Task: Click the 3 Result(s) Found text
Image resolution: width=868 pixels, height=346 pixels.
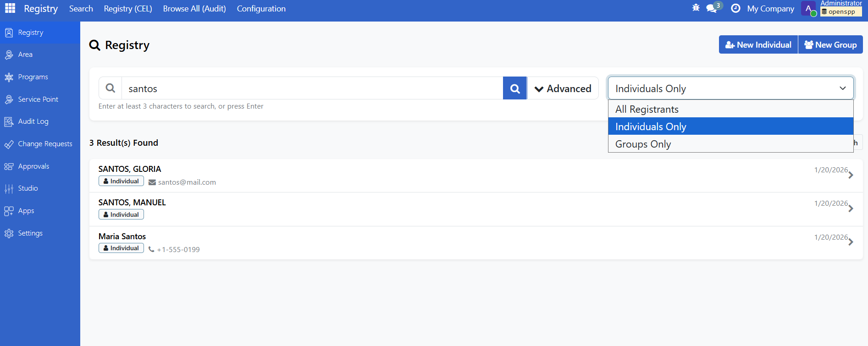Action: click(x=124, y=143)
